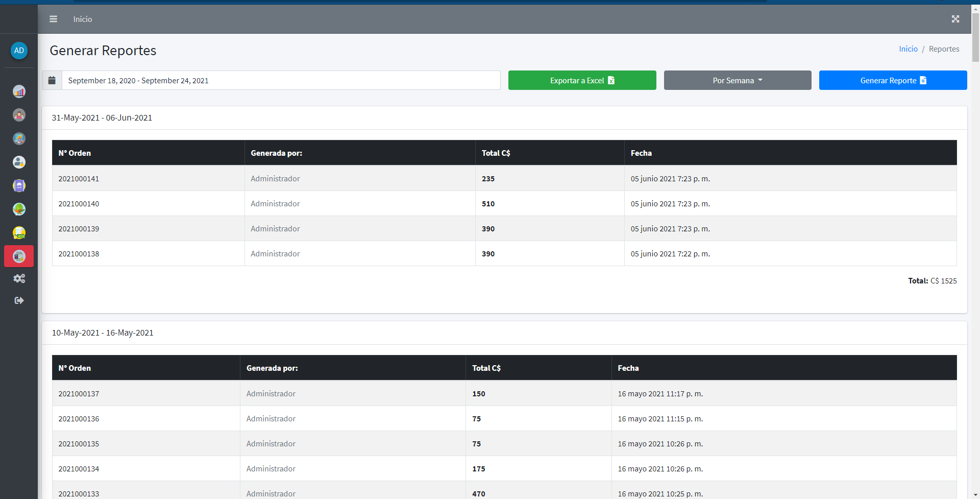Click the calendar icon beside date range
This screenshot has width=980, height=499.
52,80
